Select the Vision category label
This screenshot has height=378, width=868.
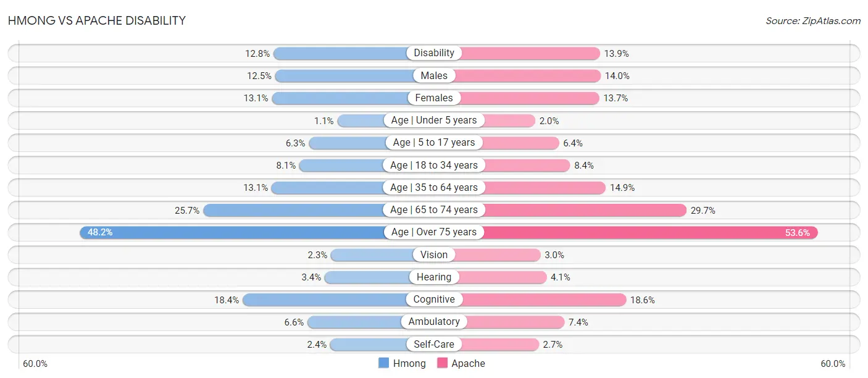pyautogui.click(x=434, y=254)
